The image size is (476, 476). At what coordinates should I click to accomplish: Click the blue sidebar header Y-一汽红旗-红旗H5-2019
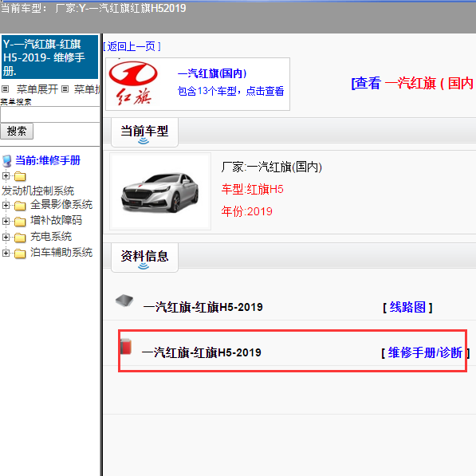pos(49,57)
